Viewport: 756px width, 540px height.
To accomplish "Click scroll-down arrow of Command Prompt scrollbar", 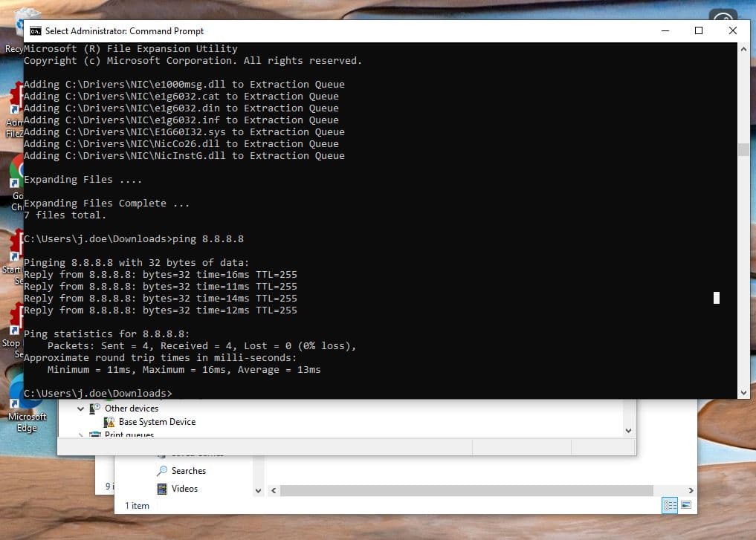I will 743,392.
